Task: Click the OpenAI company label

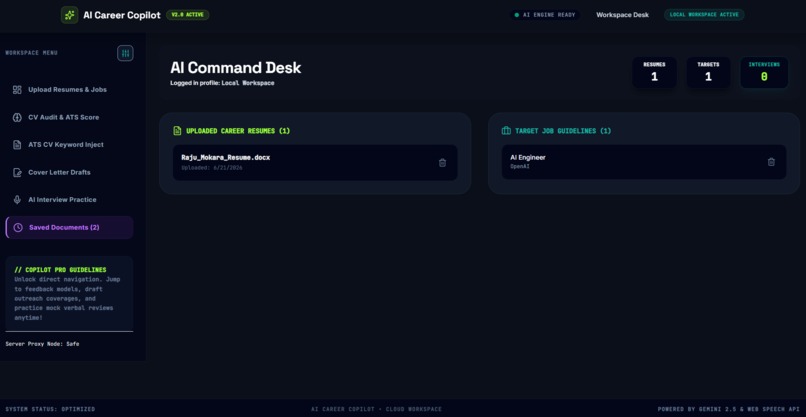Action: [x=520, y=167]
